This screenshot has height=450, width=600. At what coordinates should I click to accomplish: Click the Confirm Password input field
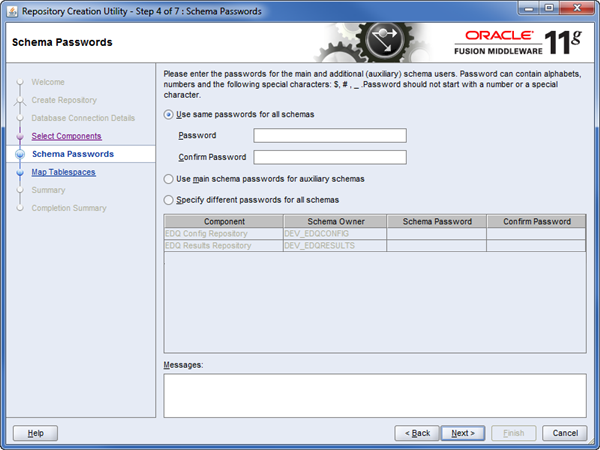point(330,157)
